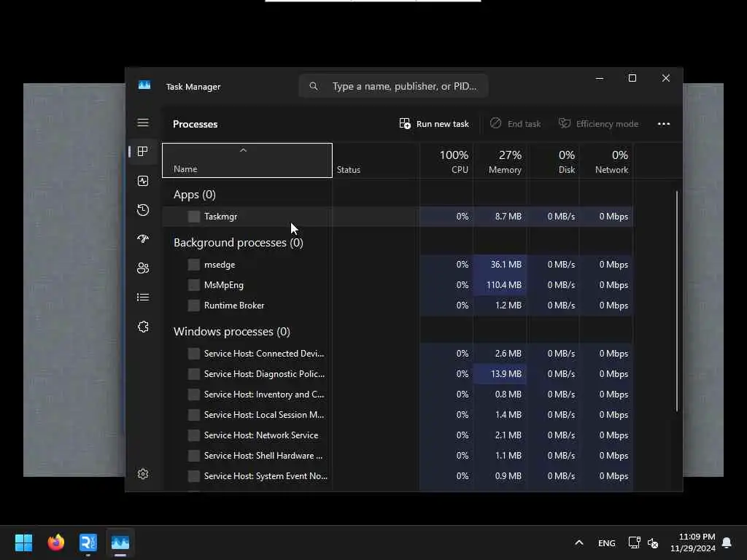The image size is (747, 560).
Task: Select the Taskmgr process row
Action: tap(398, 217)
